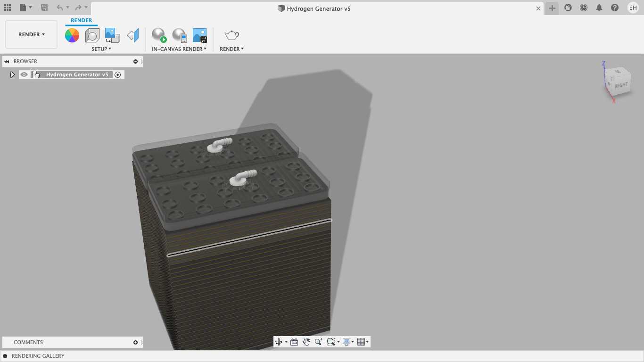Collapse the BROWSER panel with double arrows
Screen dimensions: 644x362
pos(7,62)
